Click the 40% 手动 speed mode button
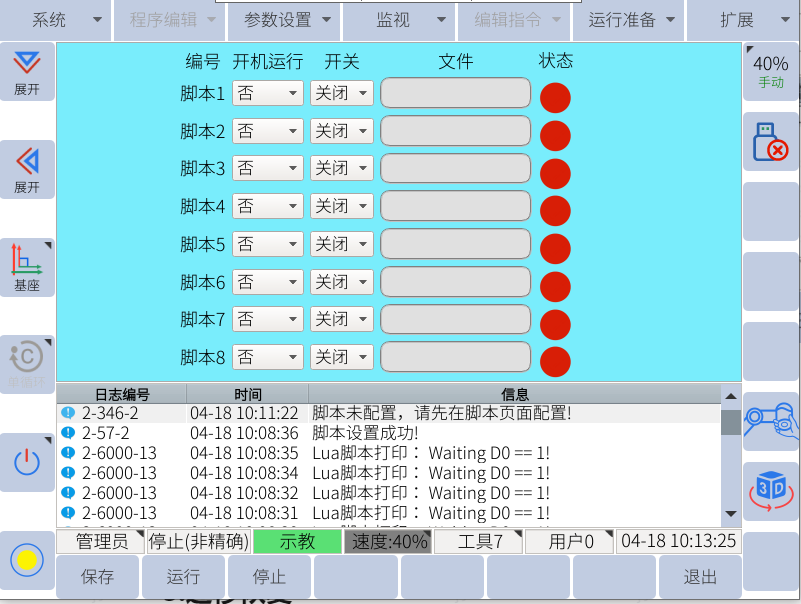Viewport: 801px width, 604px height. click(770, 71)
